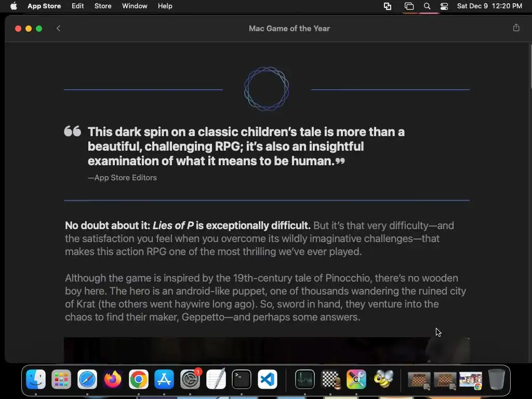Open the colorful magnifier app in dock
The width and height of the screenshot is (532, 399).
pyautogui.click(x=356, y=379)
